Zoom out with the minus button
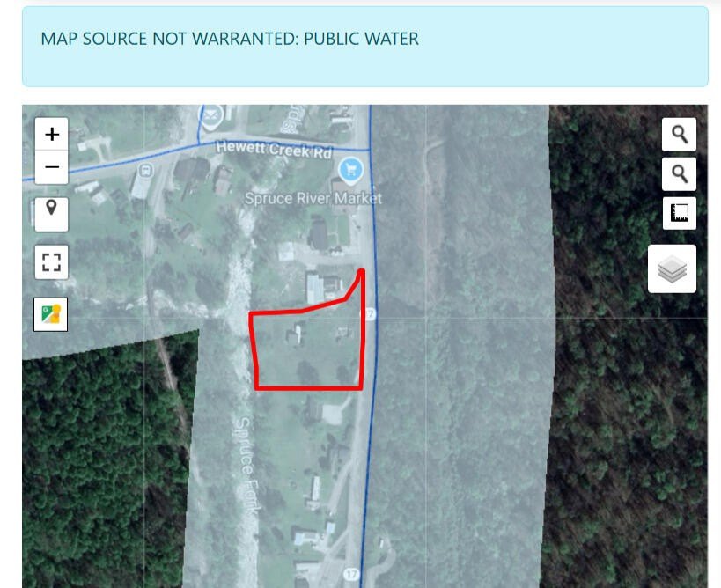This screenshot has width=721, height=588. 51,167
